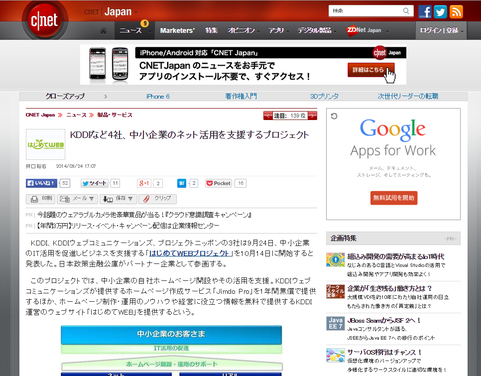Click 無料試用を開始 ad button
This screenshot has height=376, width=481.
tap(394, 198)
